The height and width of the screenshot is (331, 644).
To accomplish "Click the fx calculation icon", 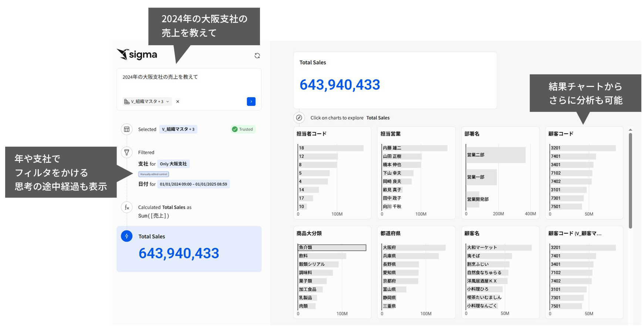I will click(x=127, y=207).
